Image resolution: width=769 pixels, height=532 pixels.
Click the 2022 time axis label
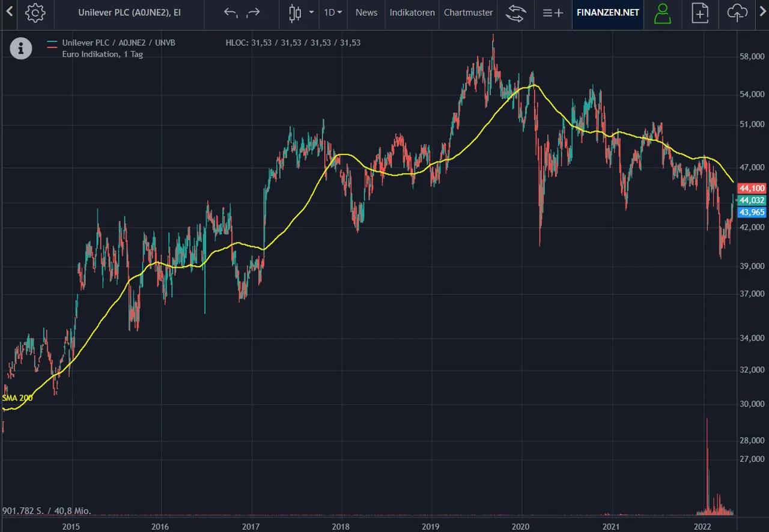tap(703, 527)
